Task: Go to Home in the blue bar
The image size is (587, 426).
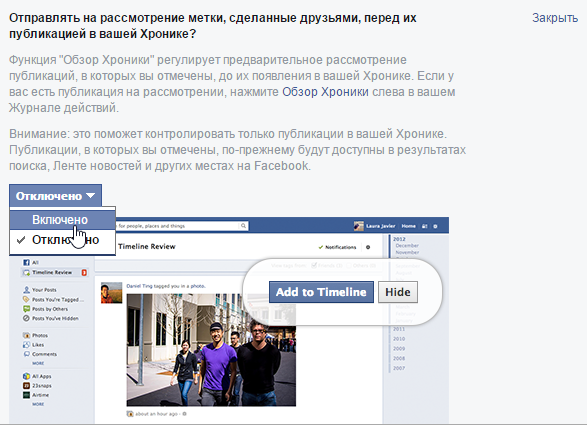Action: coord(408,226)
